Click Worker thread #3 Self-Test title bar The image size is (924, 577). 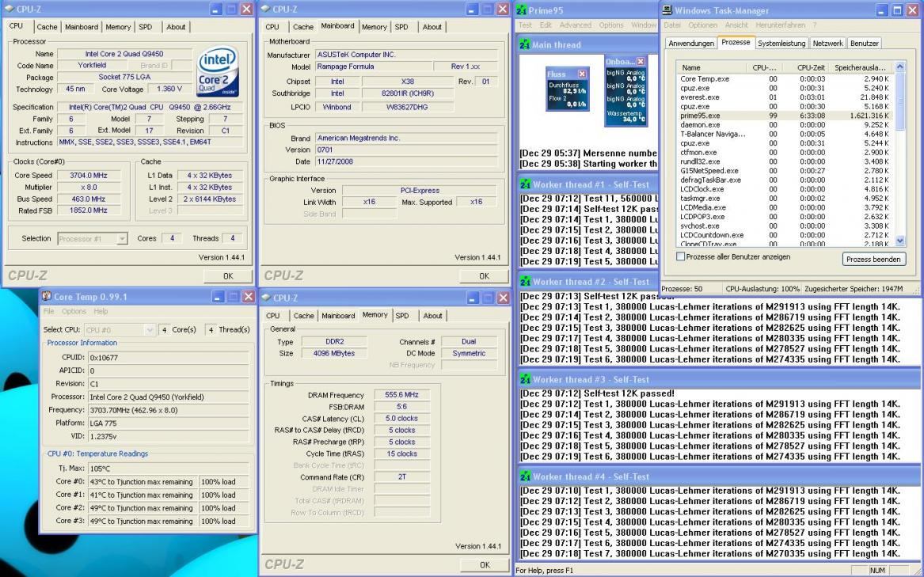pyautogui.click(x=719, y=380)
